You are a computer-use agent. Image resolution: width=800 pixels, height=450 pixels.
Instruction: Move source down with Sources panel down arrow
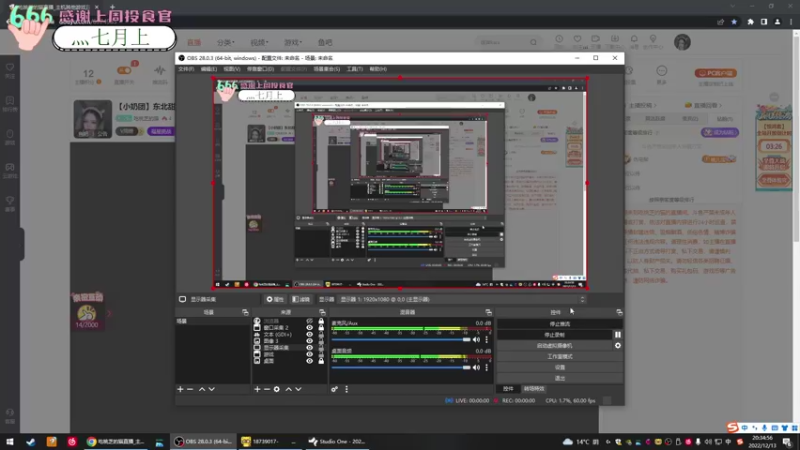298,389
